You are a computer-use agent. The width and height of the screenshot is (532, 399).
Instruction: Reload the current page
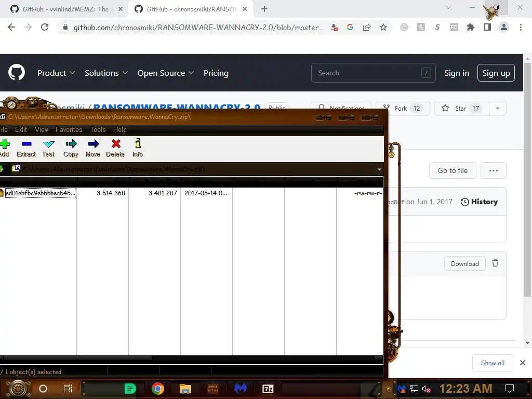coord(45,27)
